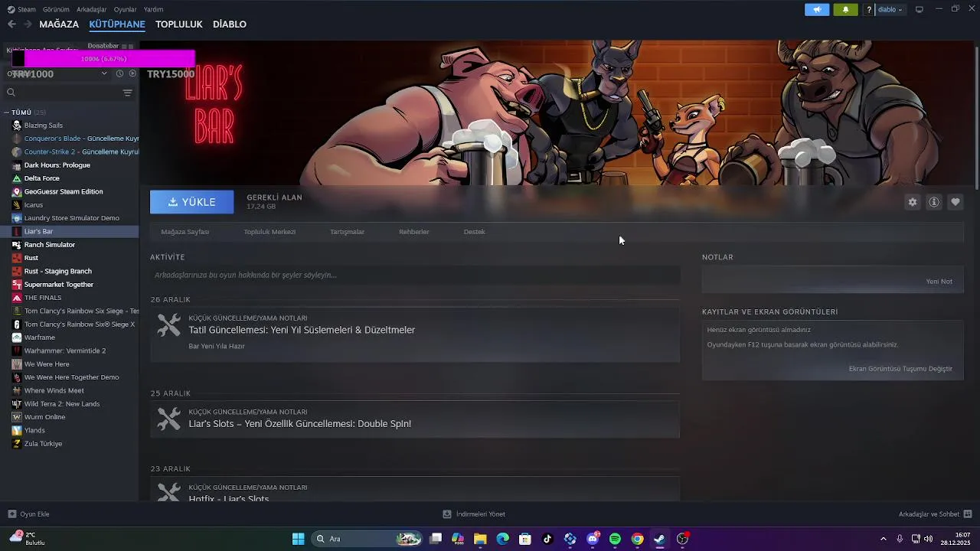The image size is (980, 551).
Task: Open the Arkadaşlar menu
Action: (92, 9)
